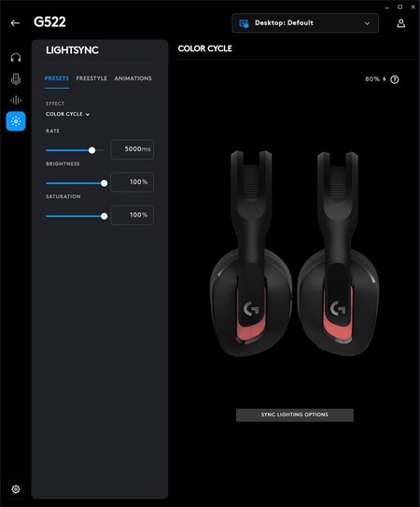Screen dimensions: 420x507
Task: Open the headphone audio settings icon
Action: 16,58
